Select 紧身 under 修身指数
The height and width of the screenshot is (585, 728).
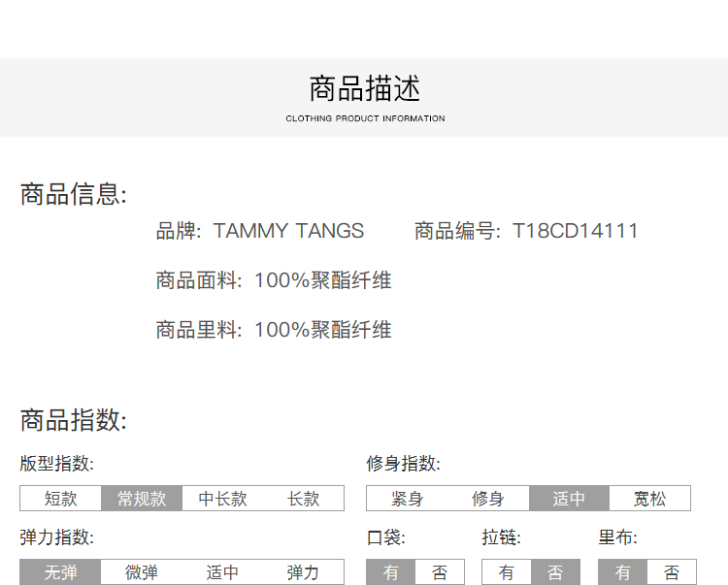(x=407, y=499)
